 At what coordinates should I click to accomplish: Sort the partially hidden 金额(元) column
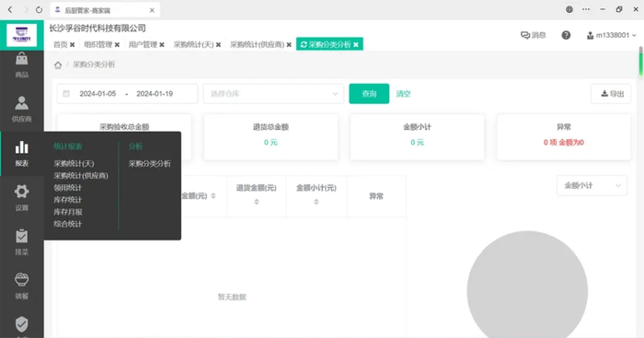coord(213,196)
